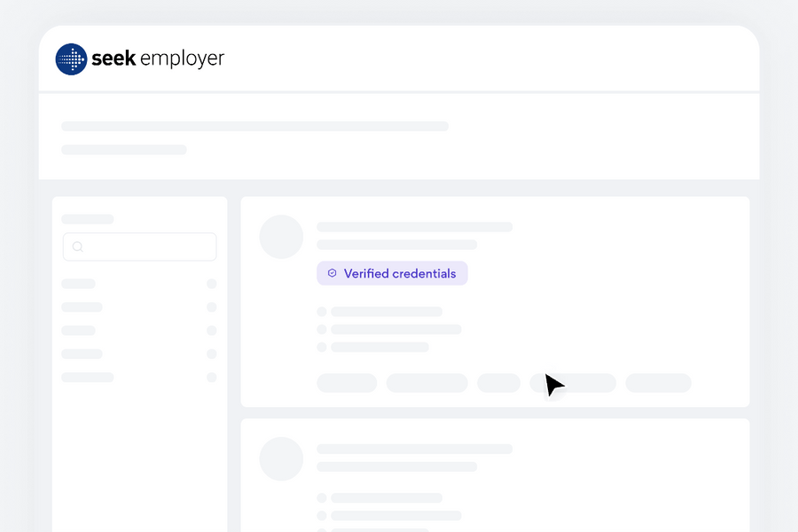Viewport: 798px width, 532px height.
Task: Expand the fourth filter row in the sidebar
Action: [82, 354]
